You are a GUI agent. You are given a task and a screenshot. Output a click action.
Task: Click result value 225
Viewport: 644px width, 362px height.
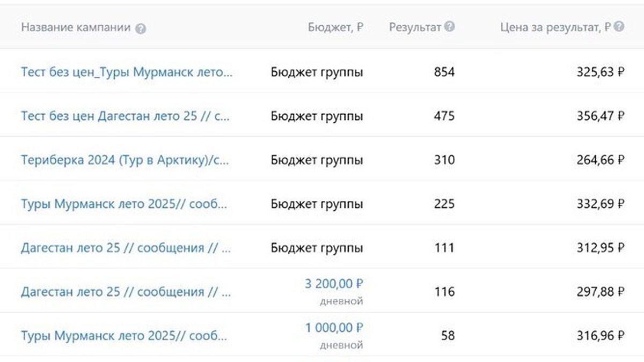(444, 204)
